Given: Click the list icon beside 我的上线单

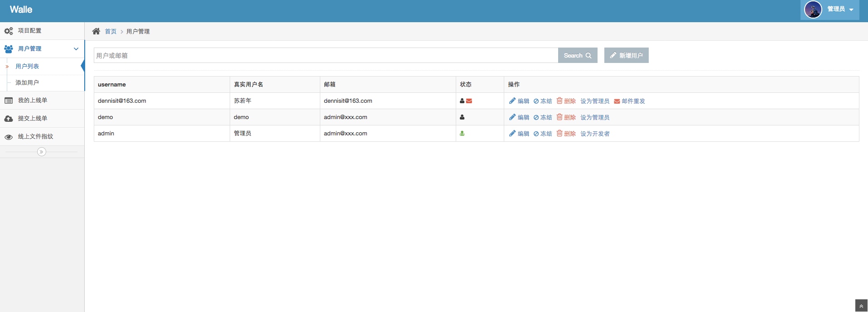Looking at the screenshot, I should click(x=9, y=101).
